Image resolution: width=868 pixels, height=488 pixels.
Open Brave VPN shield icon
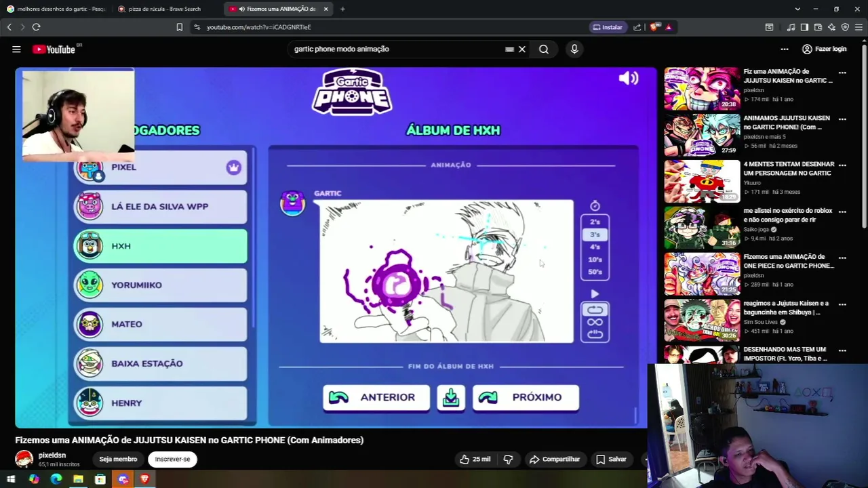(x=845, y=27)
